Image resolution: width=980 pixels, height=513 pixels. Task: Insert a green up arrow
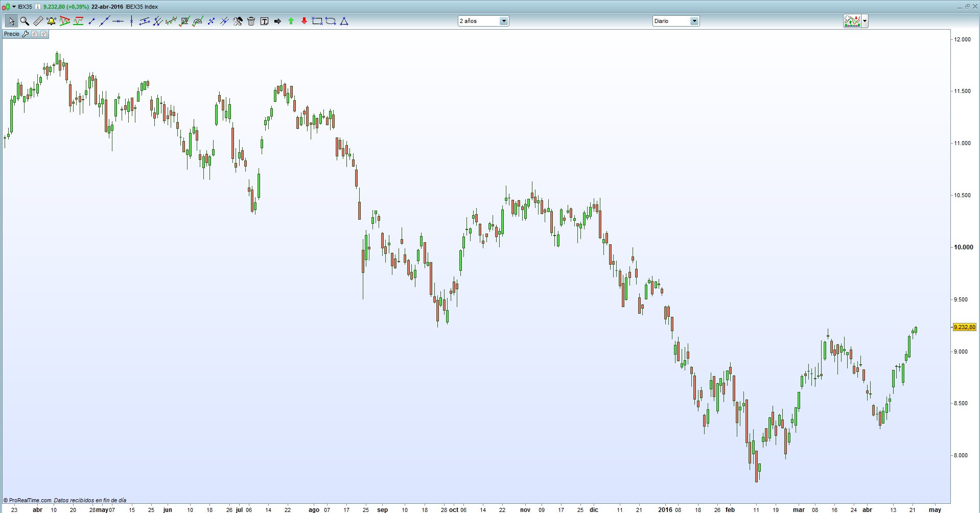(291, 21)
